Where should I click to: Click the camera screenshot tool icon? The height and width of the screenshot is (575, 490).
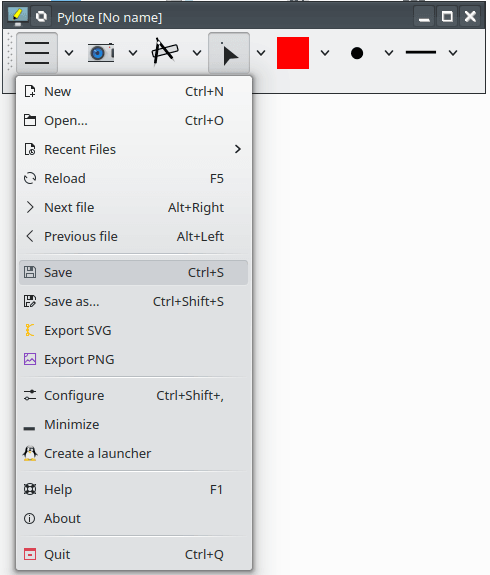pyautogui.click(x=101, y=53)
